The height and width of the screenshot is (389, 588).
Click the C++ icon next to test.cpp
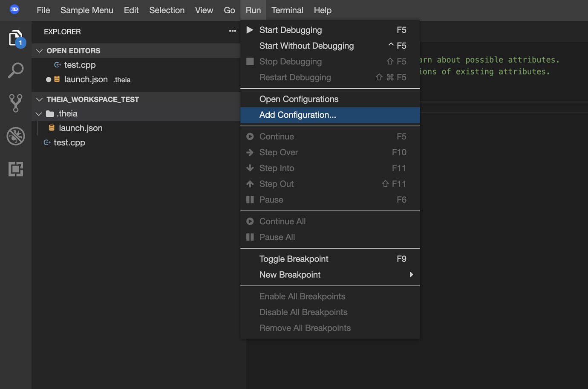57,65
